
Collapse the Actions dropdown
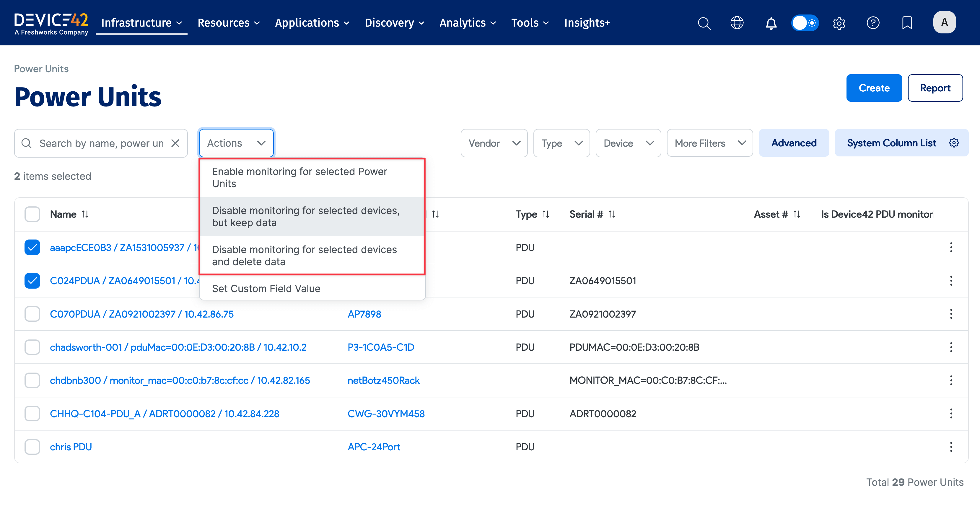point(236,143)
